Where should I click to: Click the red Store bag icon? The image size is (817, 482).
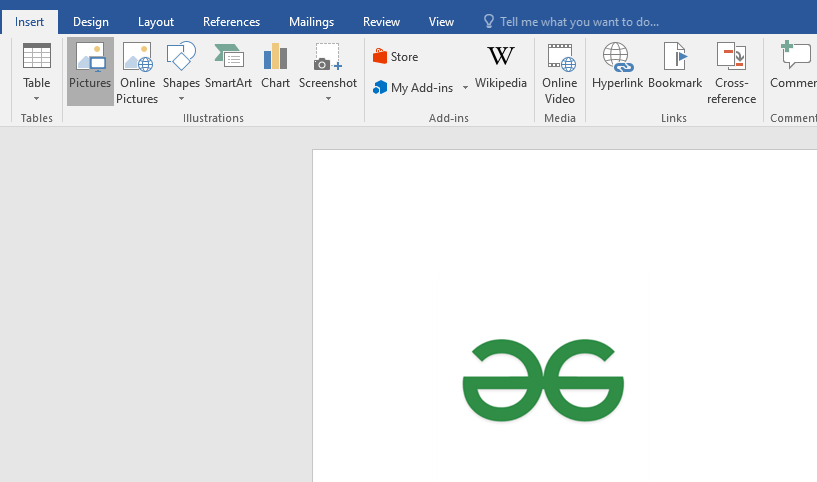click(x=380, y=56)
